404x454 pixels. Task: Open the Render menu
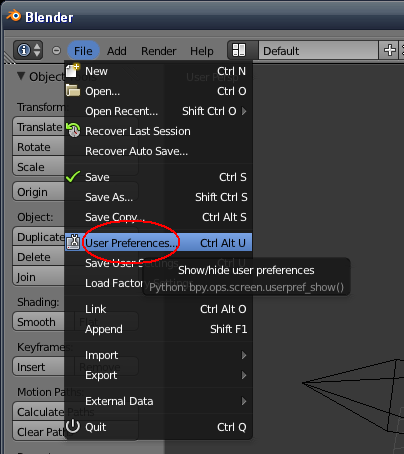click(158, 51)
